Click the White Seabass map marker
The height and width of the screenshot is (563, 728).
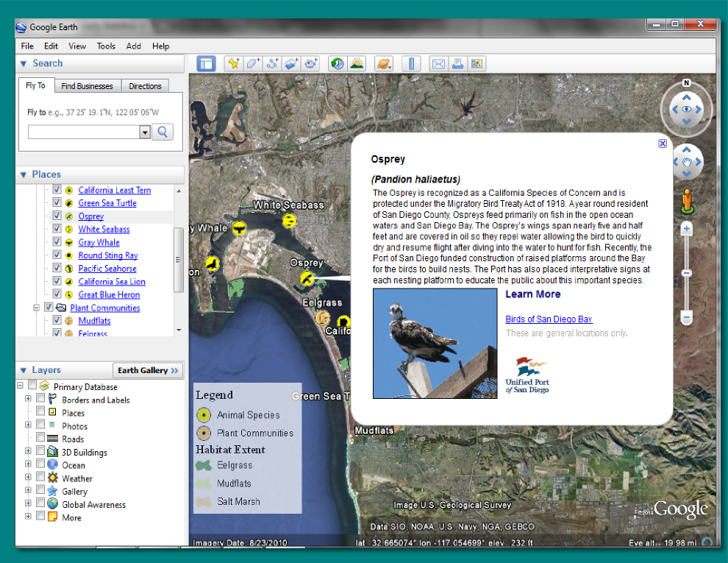(289, 221)
